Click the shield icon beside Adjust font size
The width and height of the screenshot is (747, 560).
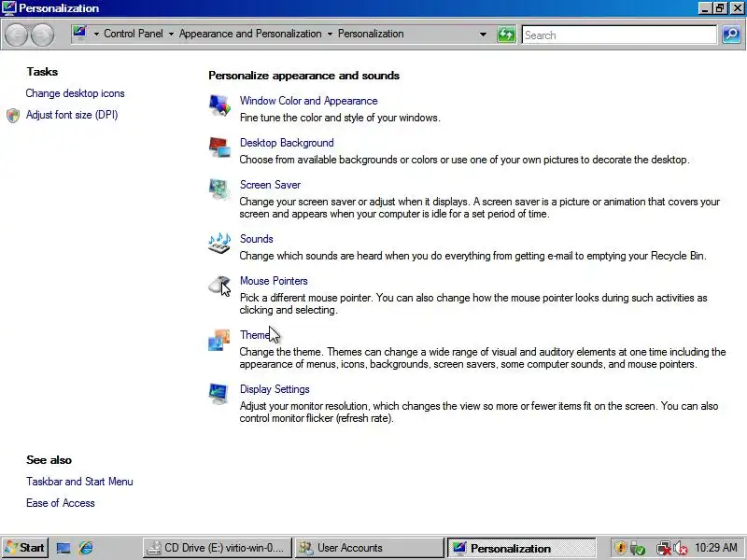point(13,115)
